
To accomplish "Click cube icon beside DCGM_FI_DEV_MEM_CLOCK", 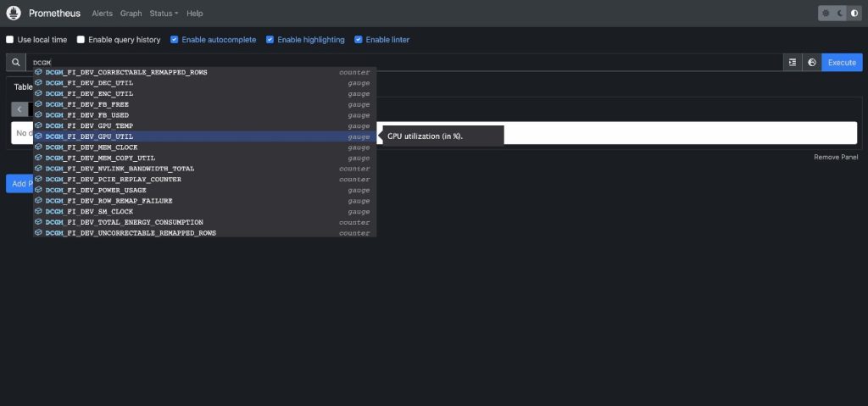I will point(38,147).
